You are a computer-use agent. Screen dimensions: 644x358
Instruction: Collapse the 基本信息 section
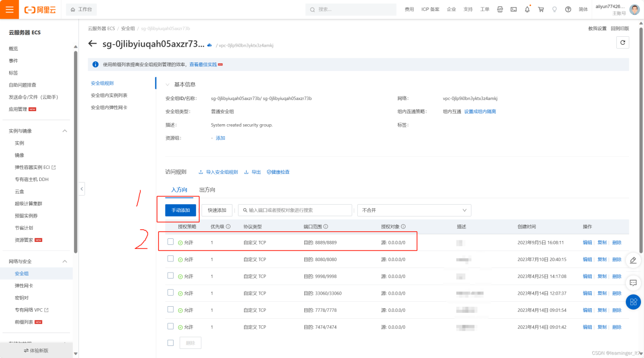168,84
